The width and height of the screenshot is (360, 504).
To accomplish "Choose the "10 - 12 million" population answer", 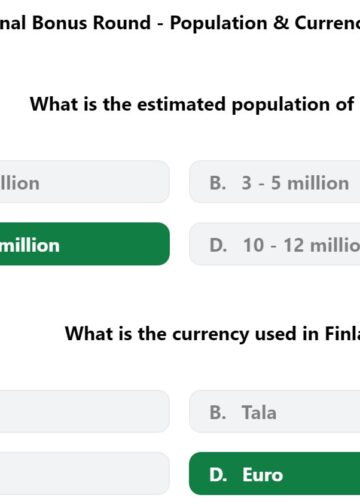I will [275, 244].
